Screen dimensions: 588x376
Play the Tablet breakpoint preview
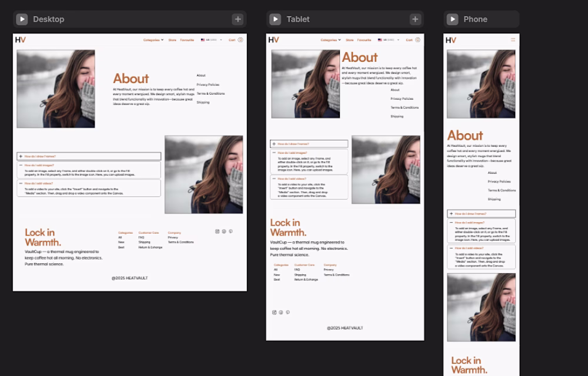(x=275, y=19)
